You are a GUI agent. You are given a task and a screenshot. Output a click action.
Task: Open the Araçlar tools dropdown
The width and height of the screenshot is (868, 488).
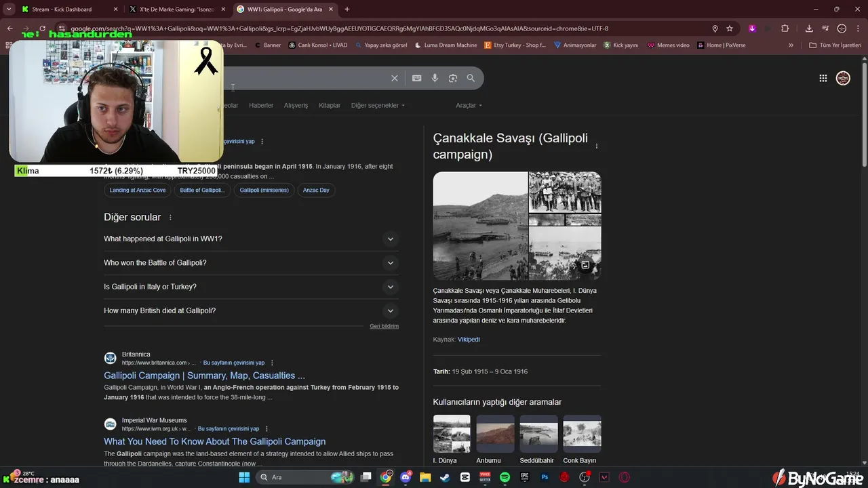pos(469,105)
